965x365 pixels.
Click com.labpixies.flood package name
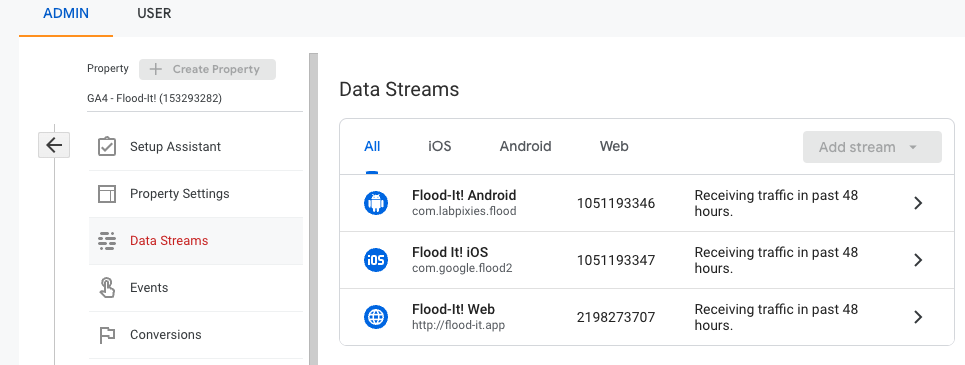(x=464, y=211)
